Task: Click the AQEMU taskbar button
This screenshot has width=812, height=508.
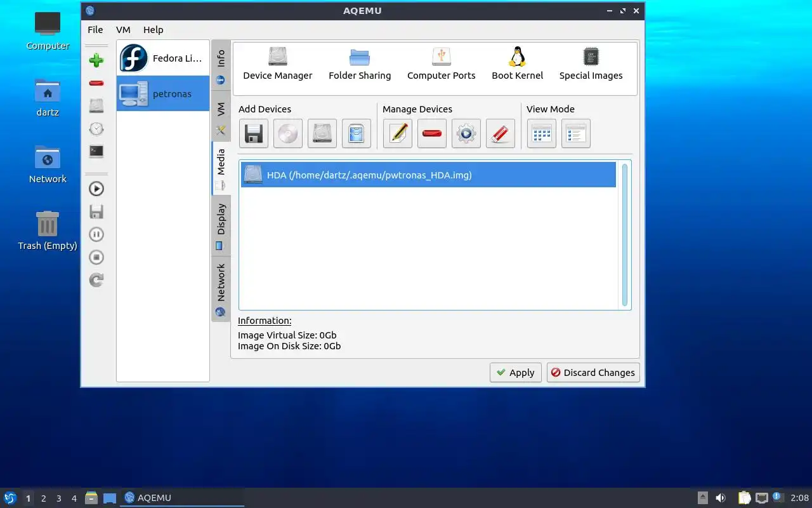Action: coord(183,498)
